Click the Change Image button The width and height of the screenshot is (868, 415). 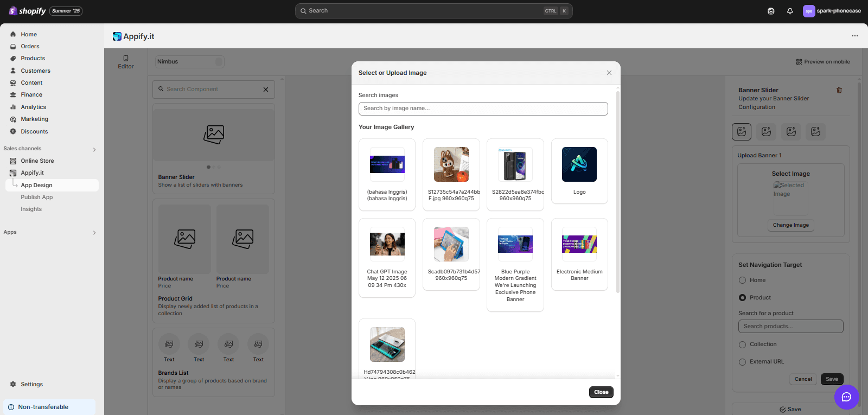point(790,225)
